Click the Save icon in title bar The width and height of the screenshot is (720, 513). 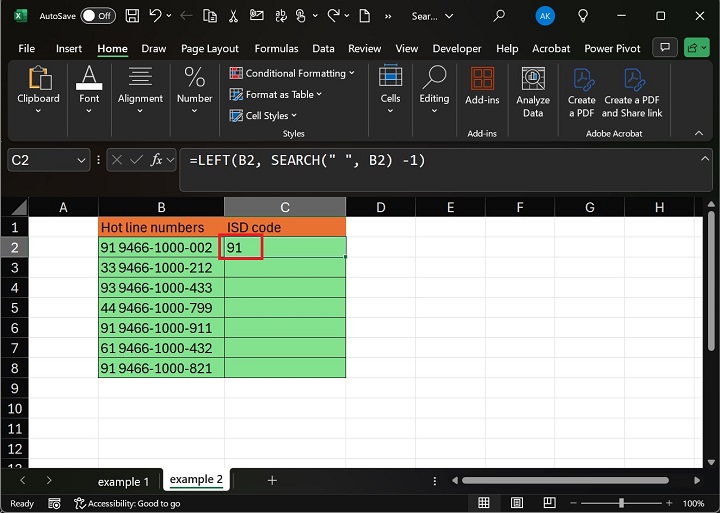(133, 16)
